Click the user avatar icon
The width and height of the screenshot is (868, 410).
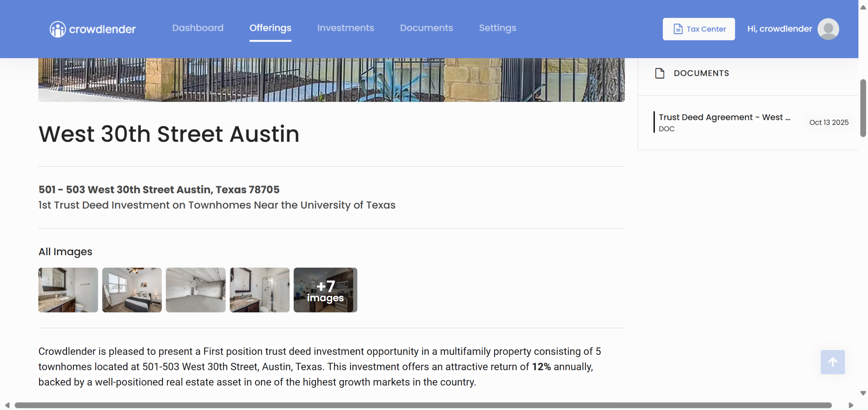click(x=828, y=29)
